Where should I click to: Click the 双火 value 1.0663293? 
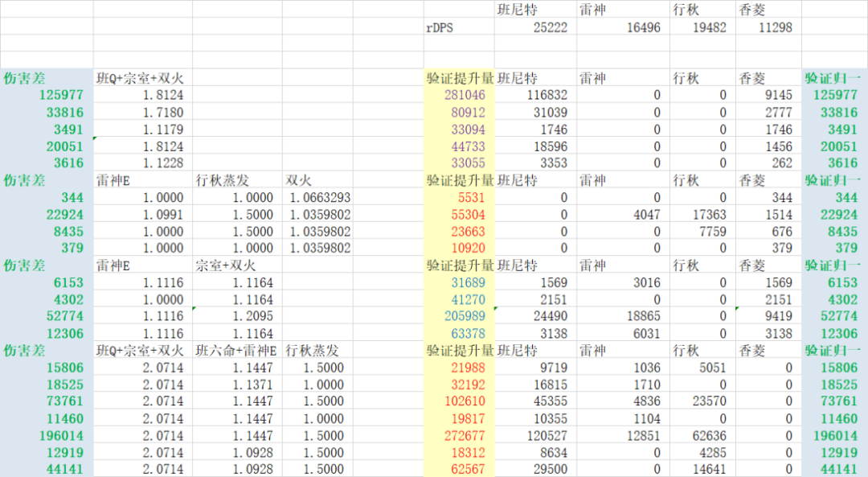click(319, 197)
